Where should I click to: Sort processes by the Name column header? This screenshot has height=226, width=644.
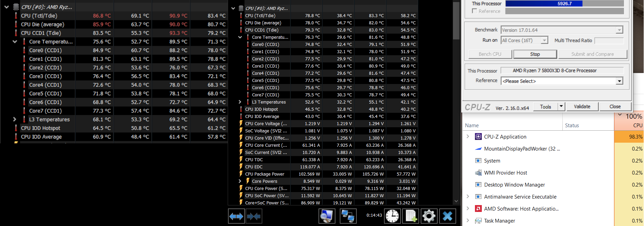tap(472, 126)
